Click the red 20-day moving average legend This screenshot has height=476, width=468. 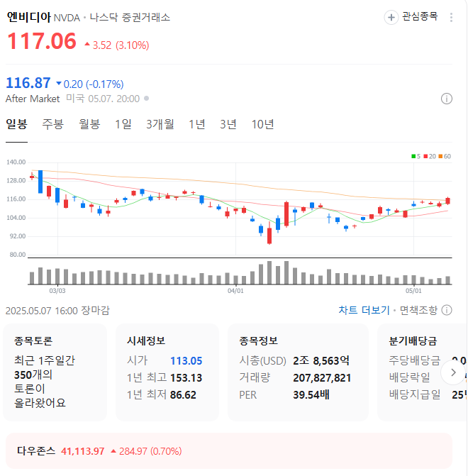[430, 156]
